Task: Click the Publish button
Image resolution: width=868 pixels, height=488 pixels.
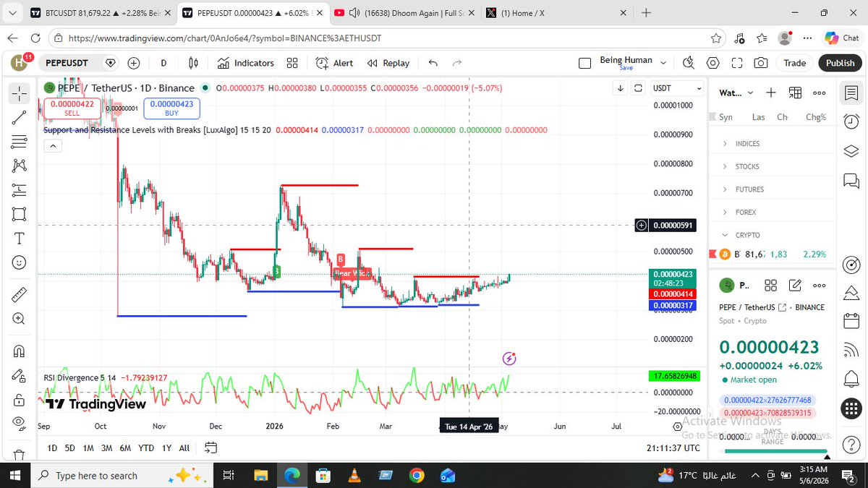Action: coord(841,63)
